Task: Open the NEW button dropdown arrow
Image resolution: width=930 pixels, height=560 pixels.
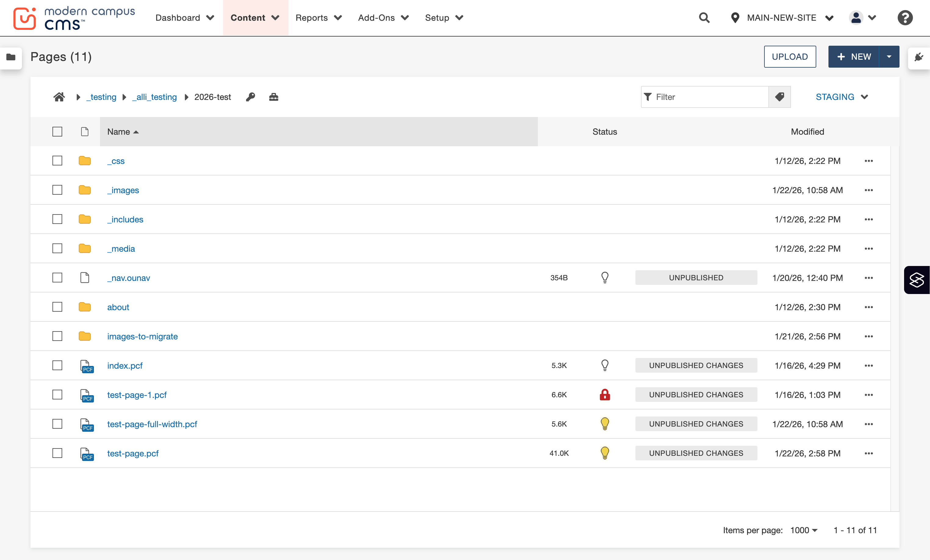Action: pos(889,57)
